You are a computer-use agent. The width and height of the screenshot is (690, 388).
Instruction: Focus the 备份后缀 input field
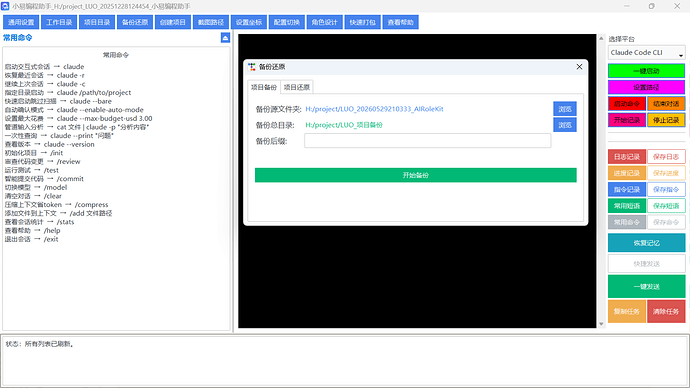coord(427,141)
